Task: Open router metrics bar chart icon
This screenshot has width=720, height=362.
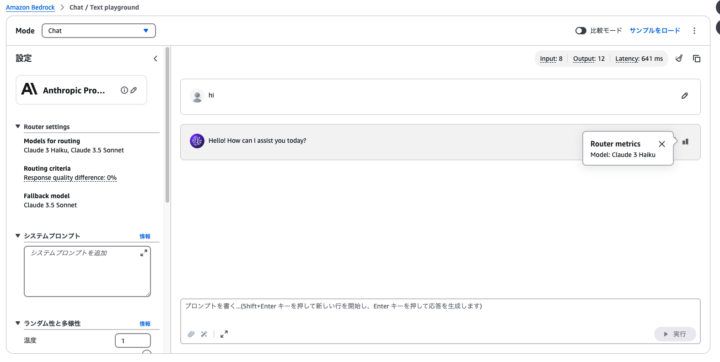Action: [x=686, y=141]
